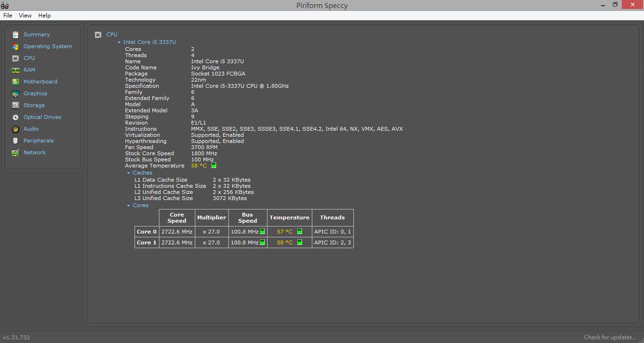Open the View menu
The width and height of the screenshot is (644, 343).
25,16
